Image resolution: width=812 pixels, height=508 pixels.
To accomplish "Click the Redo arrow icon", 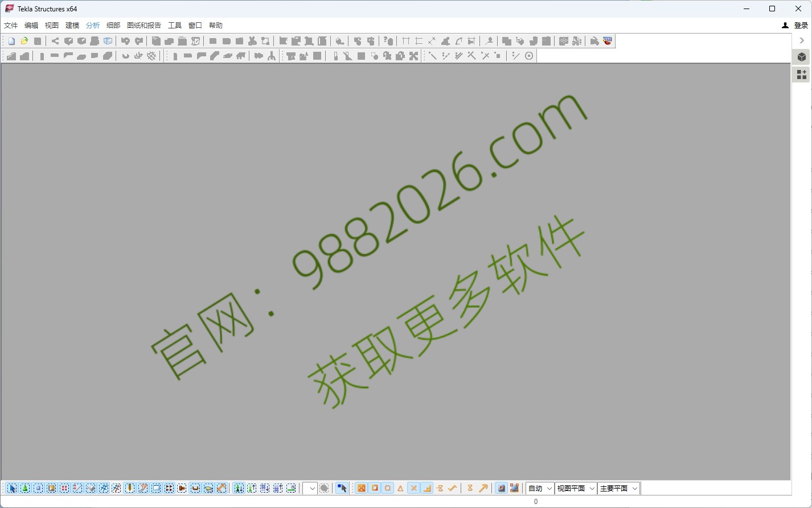I will coord(138,41).
